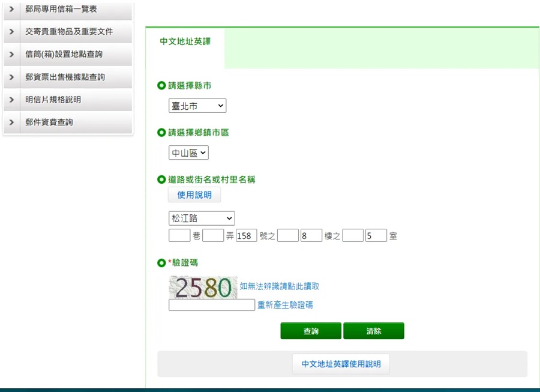Click the 弄 (alley) input box
The image size is (540, 392).
pos(213,236)
